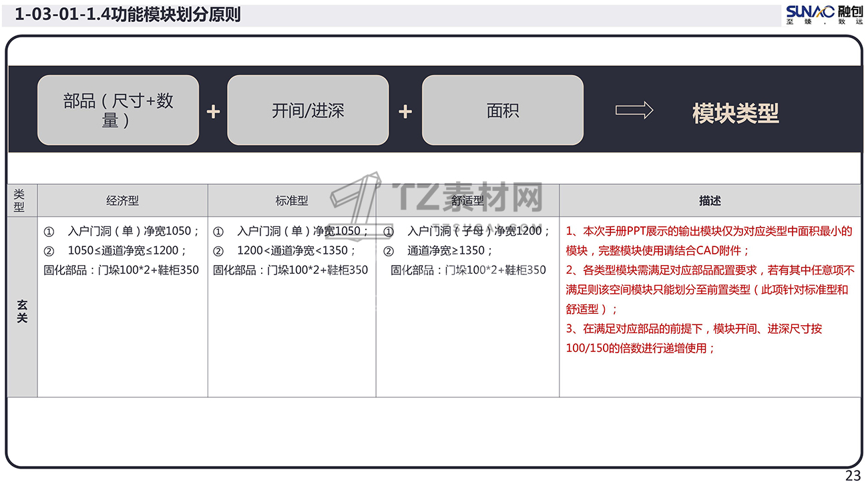This screenshot has width=868, height=488.
Task: Click the 舒适型 column header
Action: pyautogui.click(x=467, y=200)
